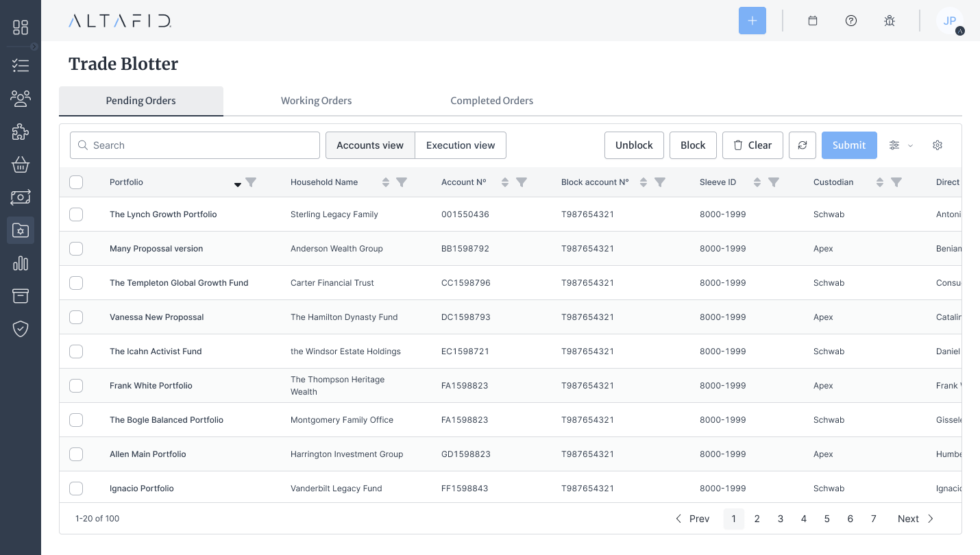Open the Custodian column filter
Screen dimensions: 980x555
point(896,182)
